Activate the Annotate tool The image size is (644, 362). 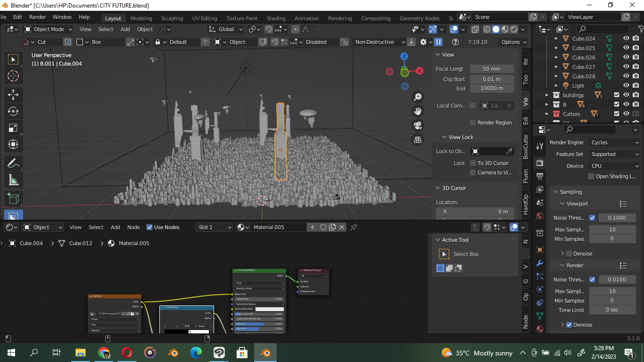pos(13,163)
